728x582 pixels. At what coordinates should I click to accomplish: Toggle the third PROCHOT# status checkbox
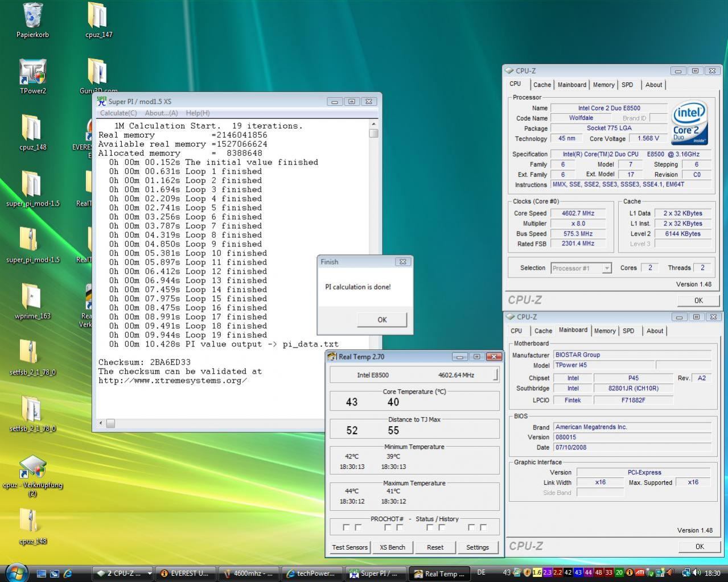tap(387, 527)
